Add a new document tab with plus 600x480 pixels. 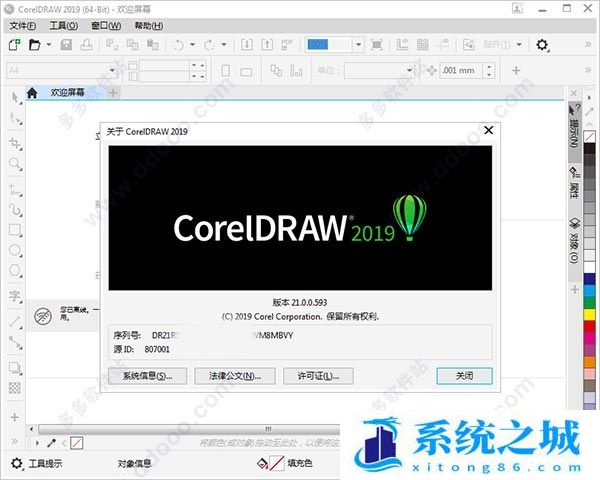click(x=113, y=93)
